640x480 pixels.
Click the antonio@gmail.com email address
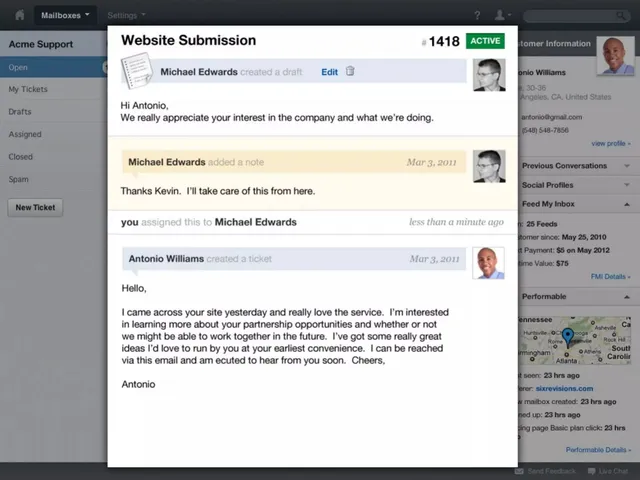click(551, 117)
